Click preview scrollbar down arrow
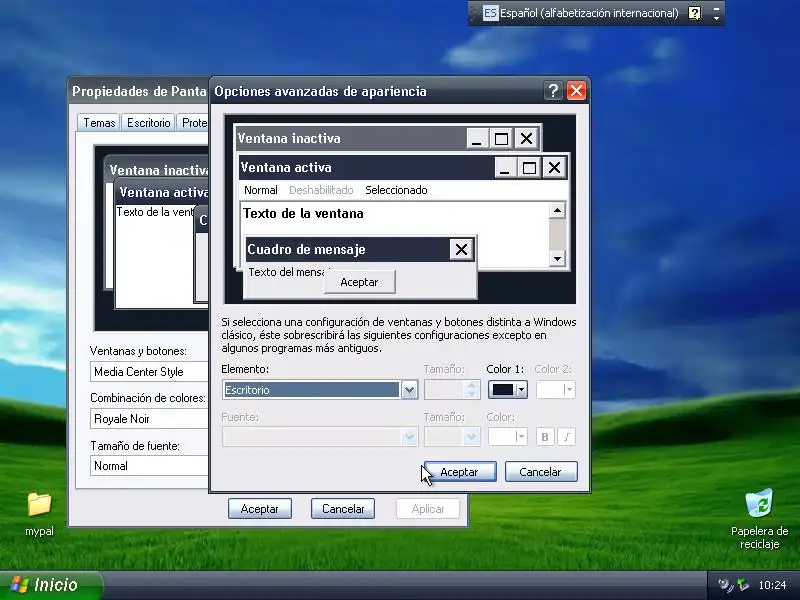Screen dimensions: 800x600 557,259
